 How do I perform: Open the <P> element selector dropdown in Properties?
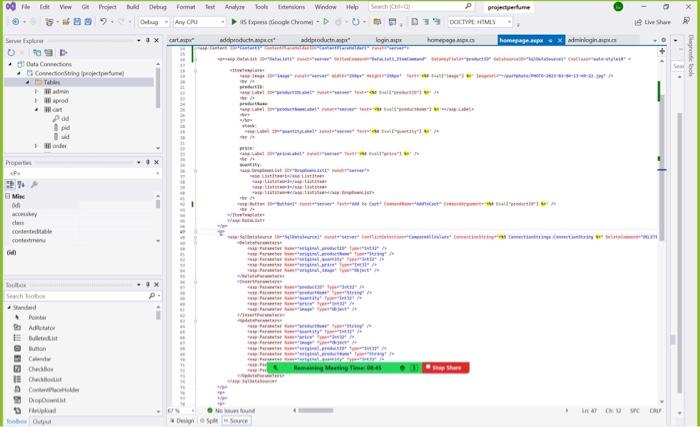158,173
